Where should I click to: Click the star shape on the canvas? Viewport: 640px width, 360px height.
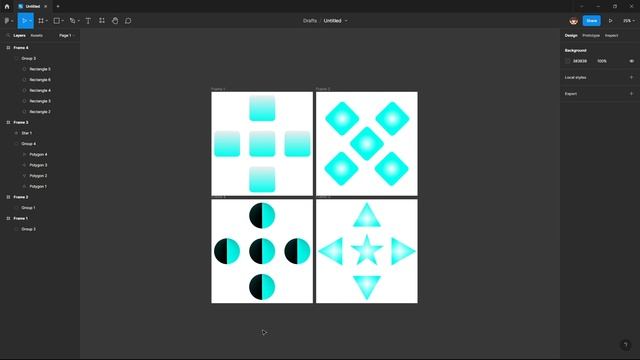tap(367, 250)
